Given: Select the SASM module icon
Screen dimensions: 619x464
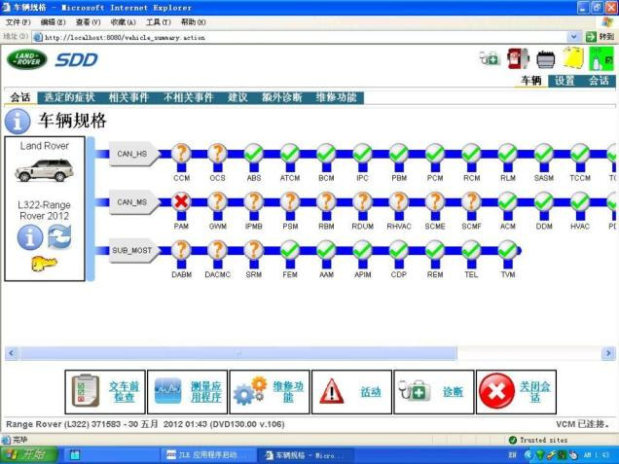Looking at the screenshot, I should coord(544,153).
